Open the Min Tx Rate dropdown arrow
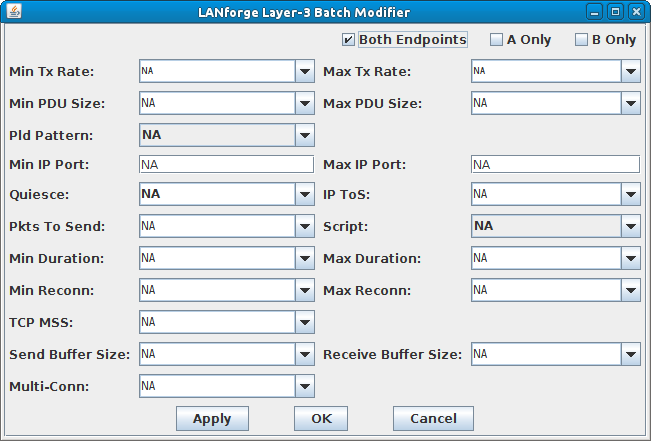The height and width of the screenshot is (441, 651). click(305, 71)
